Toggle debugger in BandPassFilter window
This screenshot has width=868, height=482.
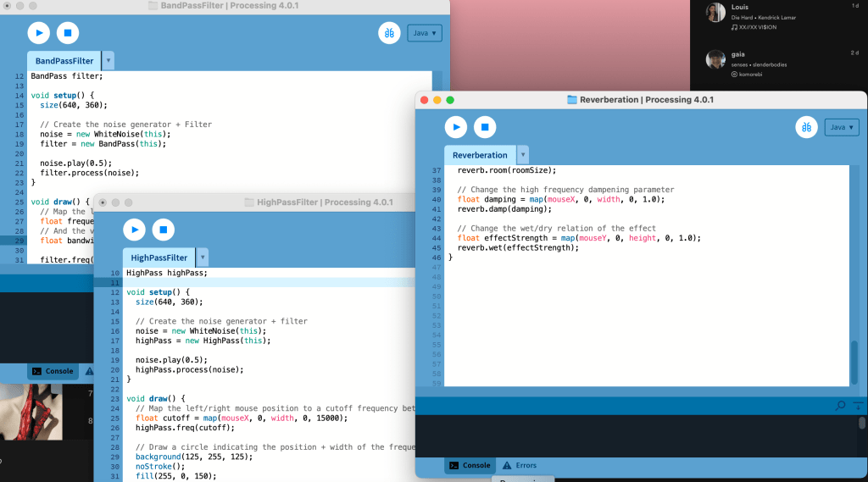click(x=389, y=33)
